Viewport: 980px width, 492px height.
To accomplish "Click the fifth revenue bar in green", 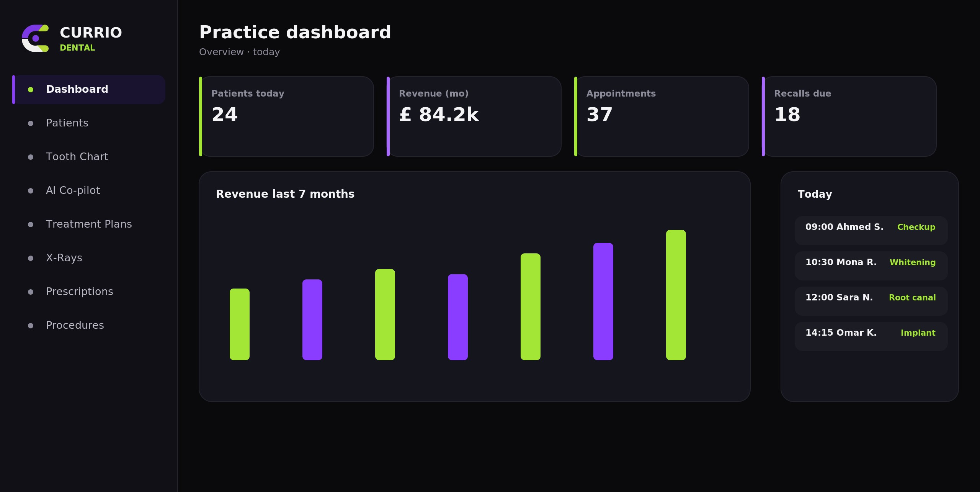I will [531, 307].
